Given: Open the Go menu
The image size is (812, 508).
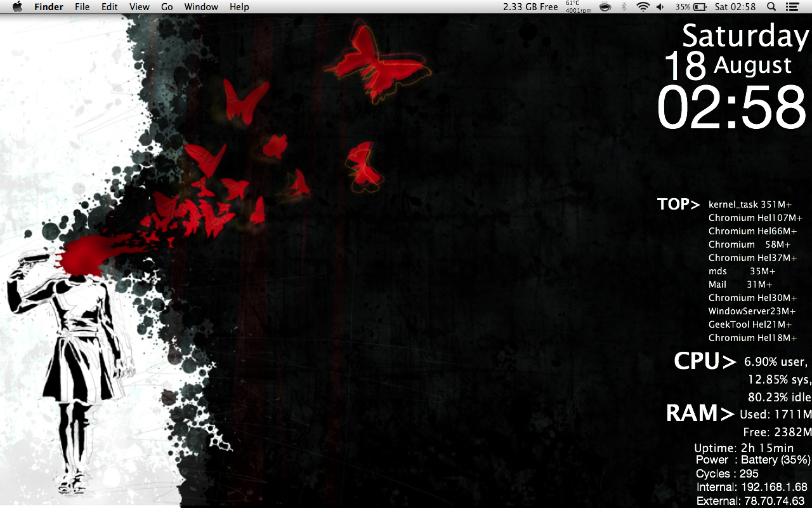Looking at the screenshot, I should click(x=167, y=6).
